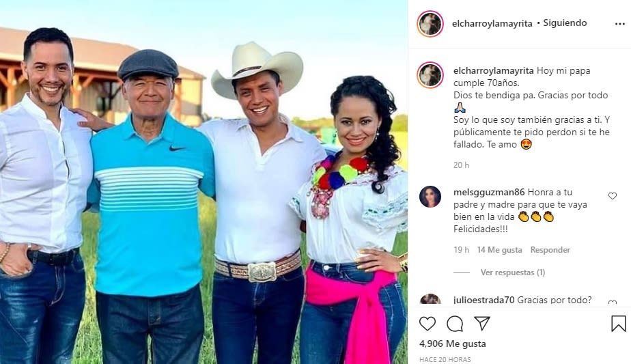This screenshot has width=631, height=364.
Task: Open the comment bubble icon
Action: pyautogui.click(x=455, y=324)
